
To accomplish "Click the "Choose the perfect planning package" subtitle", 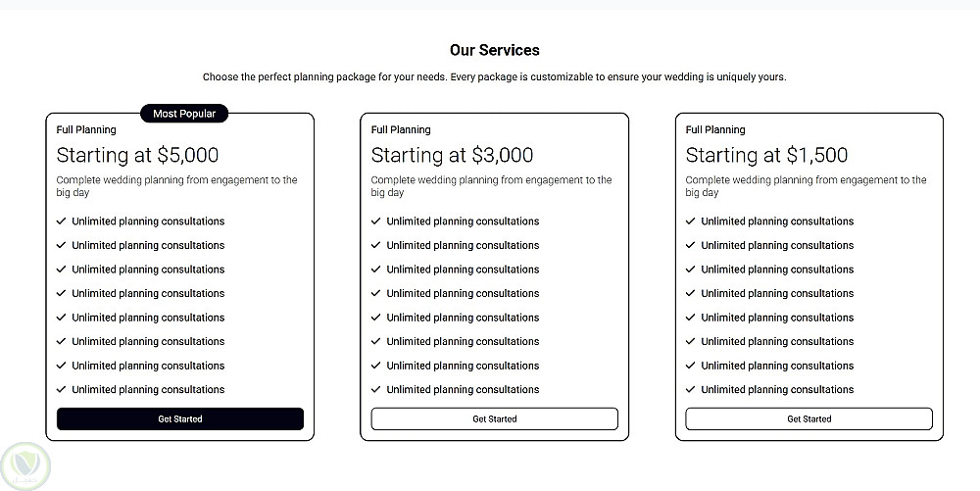I will pos(494,77).
